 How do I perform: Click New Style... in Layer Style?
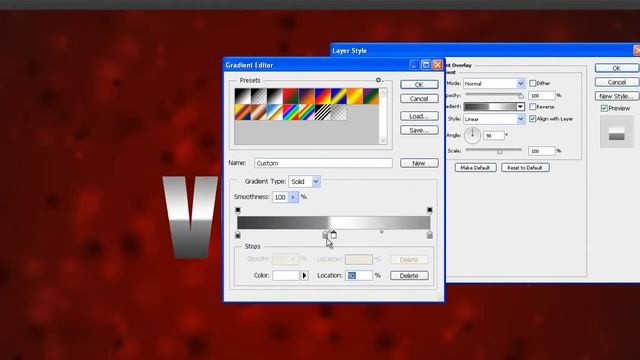pos(617,96)
